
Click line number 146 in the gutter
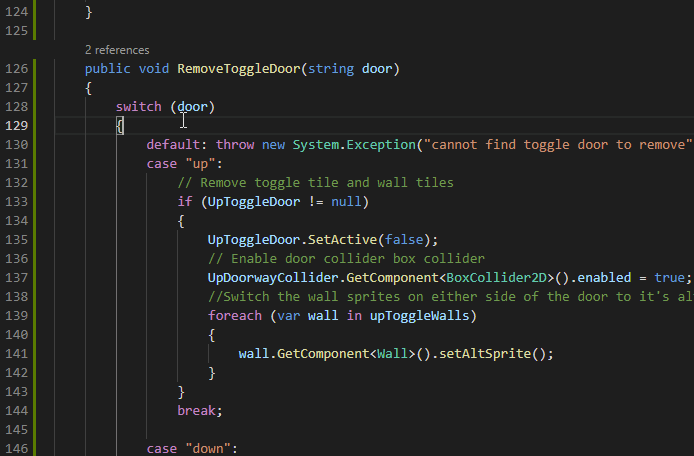(17, 449)
